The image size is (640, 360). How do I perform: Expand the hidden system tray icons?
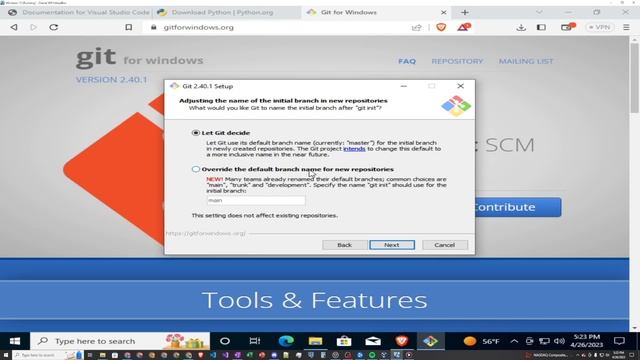click(x=514, y=341)
